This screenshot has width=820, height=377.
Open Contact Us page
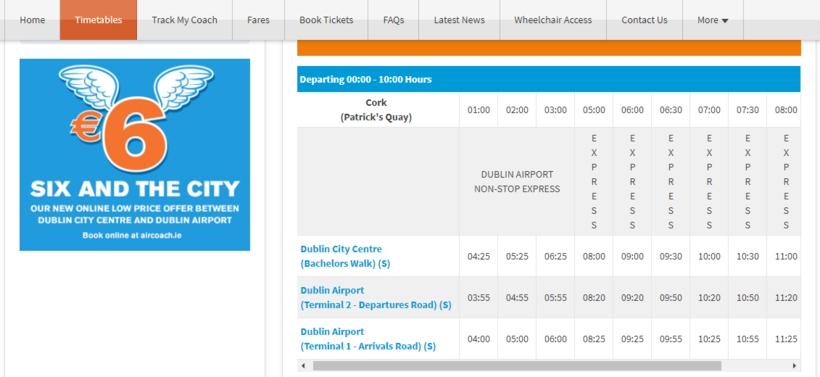pyautogui.click(x=644, y=20)
